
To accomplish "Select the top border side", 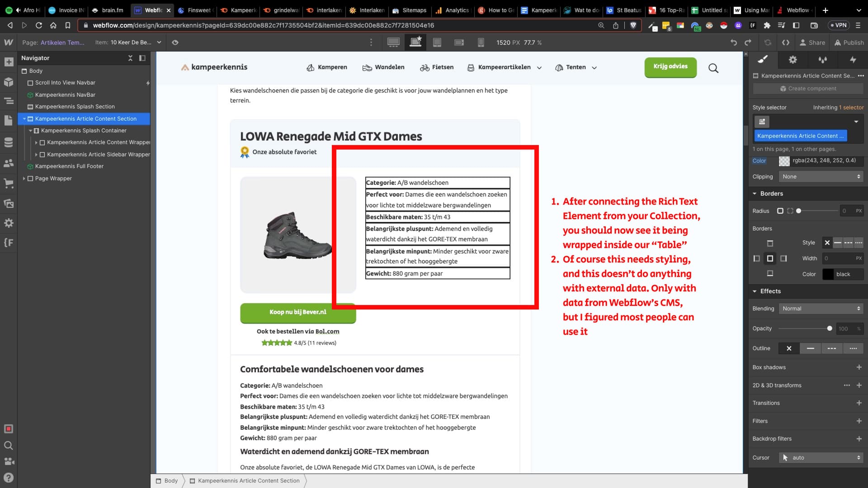I will (770, 244).
